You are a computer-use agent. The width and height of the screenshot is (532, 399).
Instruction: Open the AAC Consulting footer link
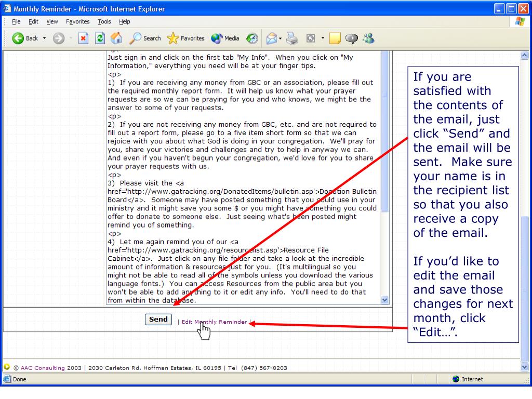(x=43, y=368)
